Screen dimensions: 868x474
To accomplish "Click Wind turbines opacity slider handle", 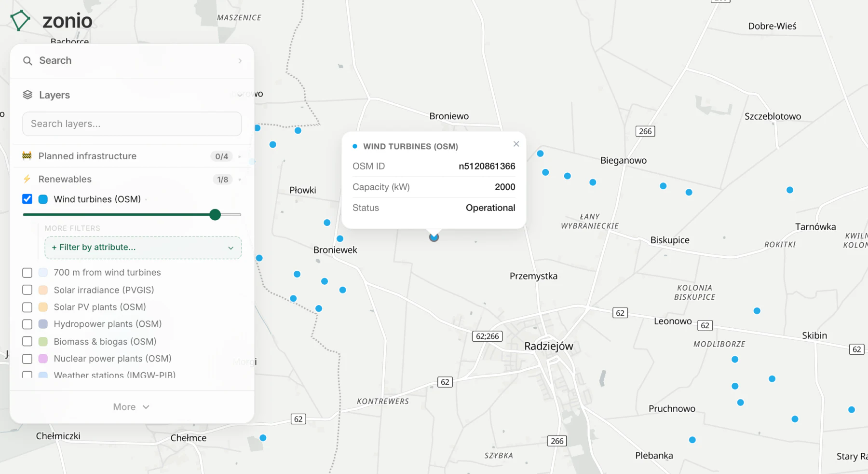I will (x=215, y=215).
